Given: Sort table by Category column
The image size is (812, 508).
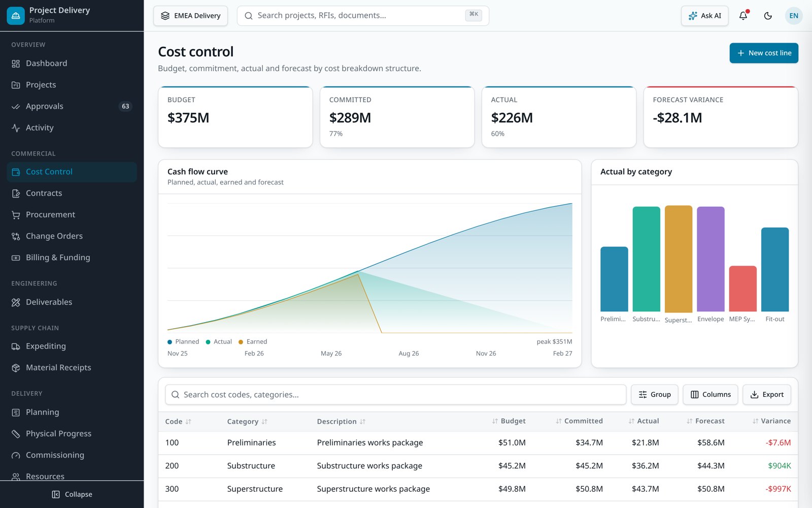Looking at the screenshot, I should pyautogui.click(x=247, y=422).
